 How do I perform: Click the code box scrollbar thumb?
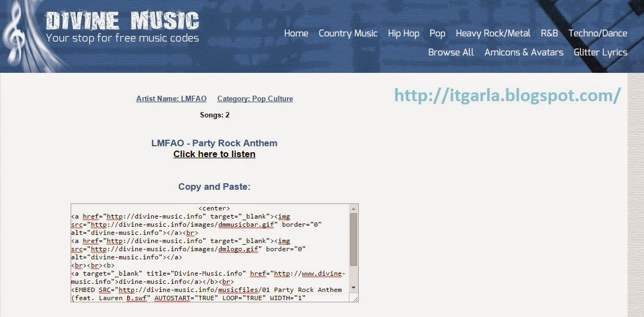(x=354, y=239)
